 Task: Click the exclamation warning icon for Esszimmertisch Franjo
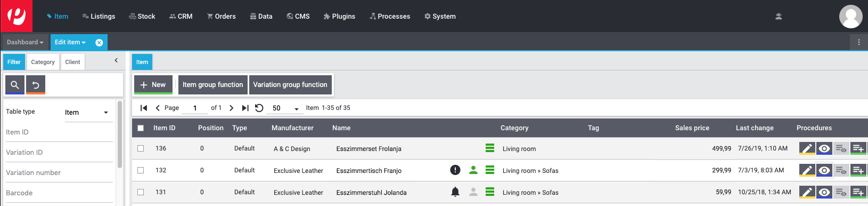click(455, 170)
